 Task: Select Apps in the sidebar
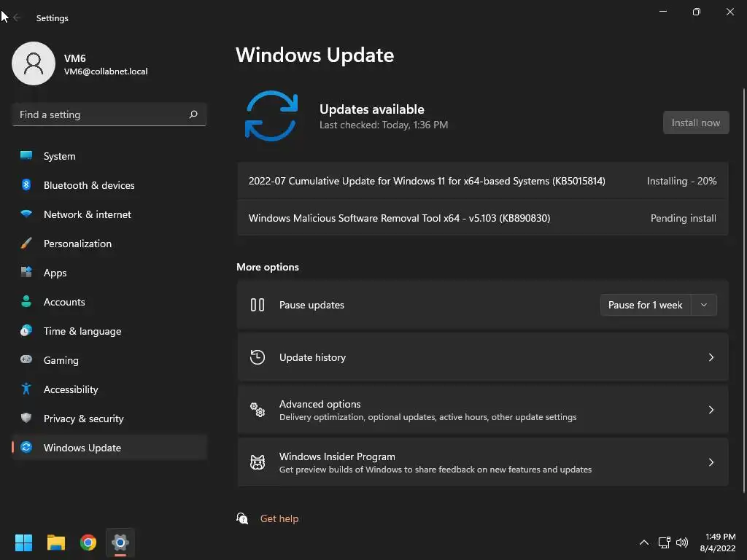pyautogui.click(x=55, y=273)
